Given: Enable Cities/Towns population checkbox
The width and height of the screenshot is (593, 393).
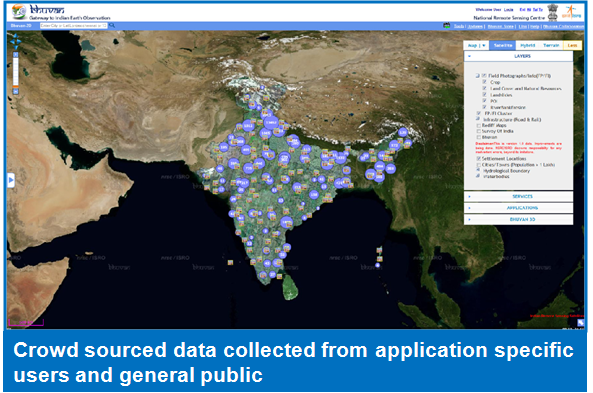Looking at the screenshot, I should (x=479, y=165).
